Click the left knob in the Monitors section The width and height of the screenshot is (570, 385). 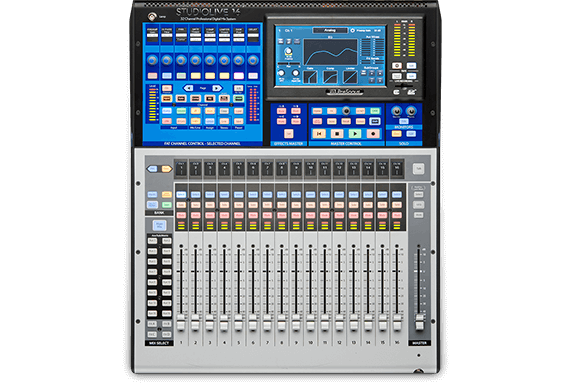[397, 111]
